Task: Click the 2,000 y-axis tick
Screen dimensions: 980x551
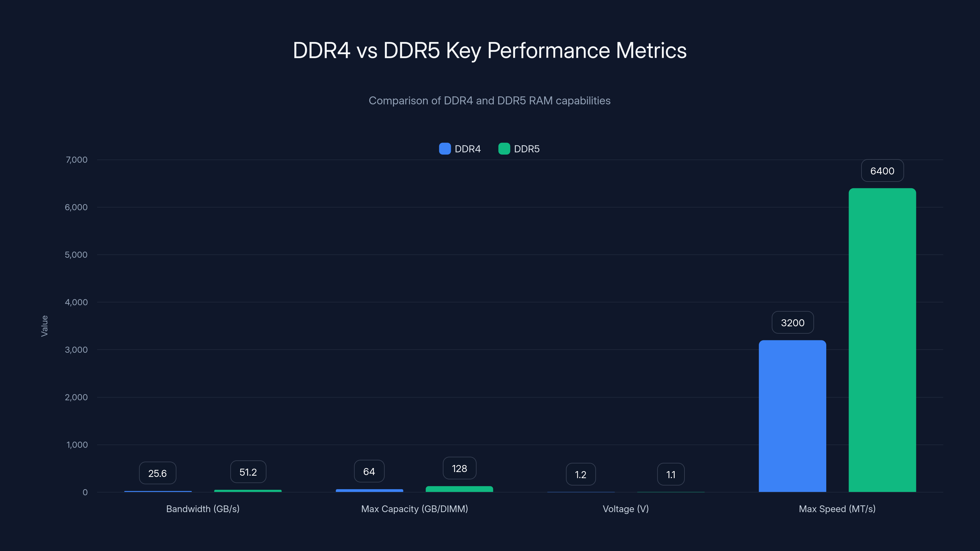Action: 76,397
